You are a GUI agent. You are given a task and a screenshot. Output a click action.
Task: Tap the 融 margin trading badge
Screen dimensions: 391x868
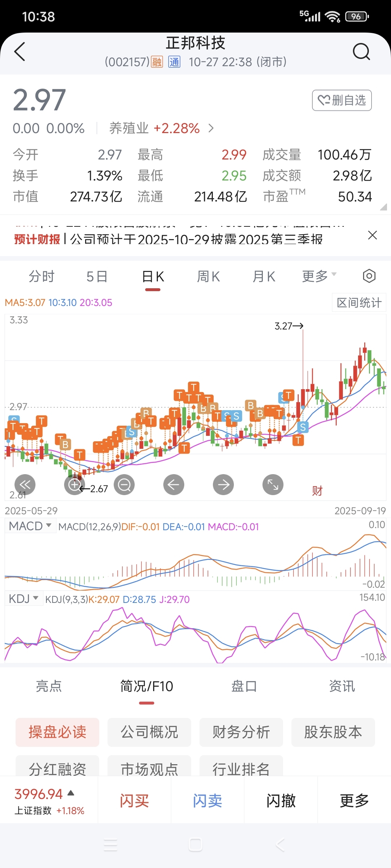click(157, 62)
